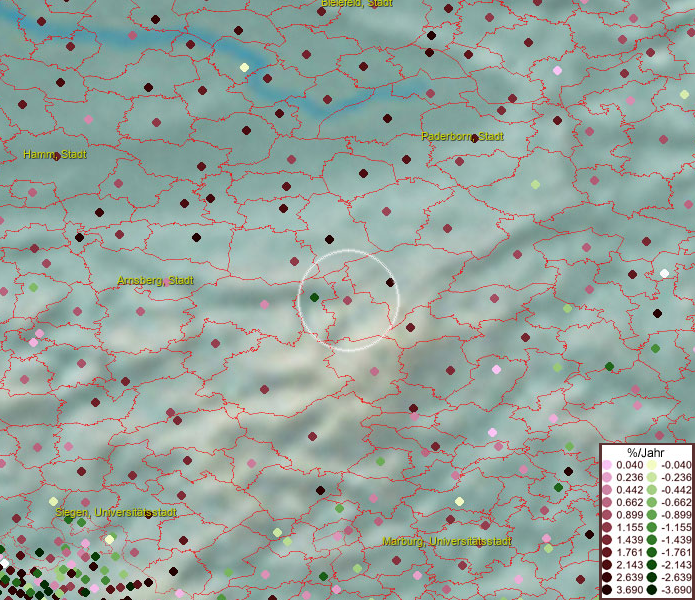Screen dimensions: 695x600
Task: Select the near-black point on the white circle's edge
Action: pyautogui.click(x=390, y=282)
